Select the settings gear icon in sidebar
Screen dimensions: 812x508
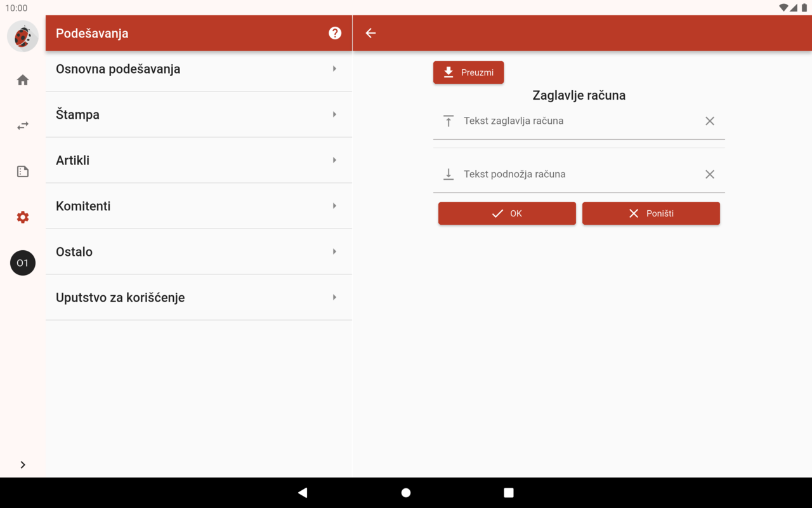point(23,217)
